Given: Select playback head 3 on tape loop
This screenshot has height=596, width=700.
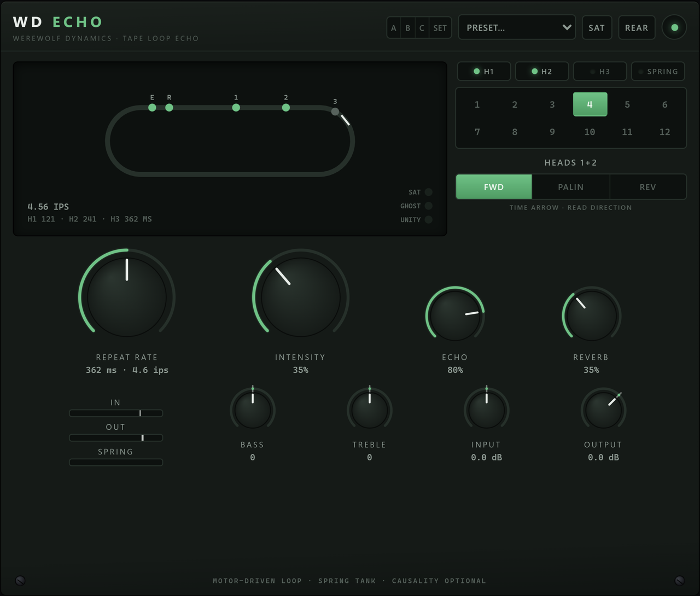Looking at the screenshot, I should (x=335, y=112).
